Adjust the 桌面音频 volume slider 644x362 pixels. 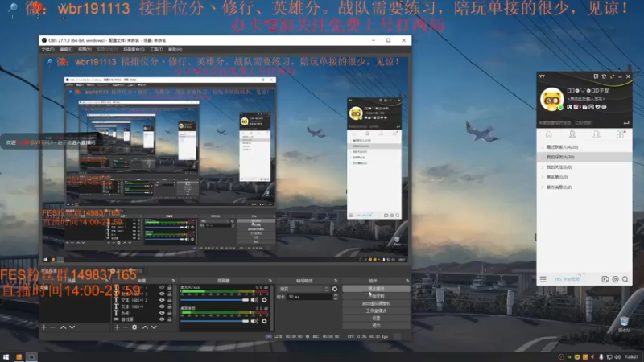pyautogui.click(x=215, y=321)
